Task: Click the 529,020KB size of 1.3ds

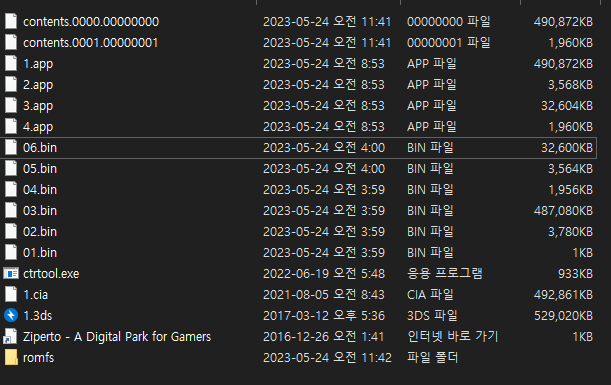Action: [563, 316]
